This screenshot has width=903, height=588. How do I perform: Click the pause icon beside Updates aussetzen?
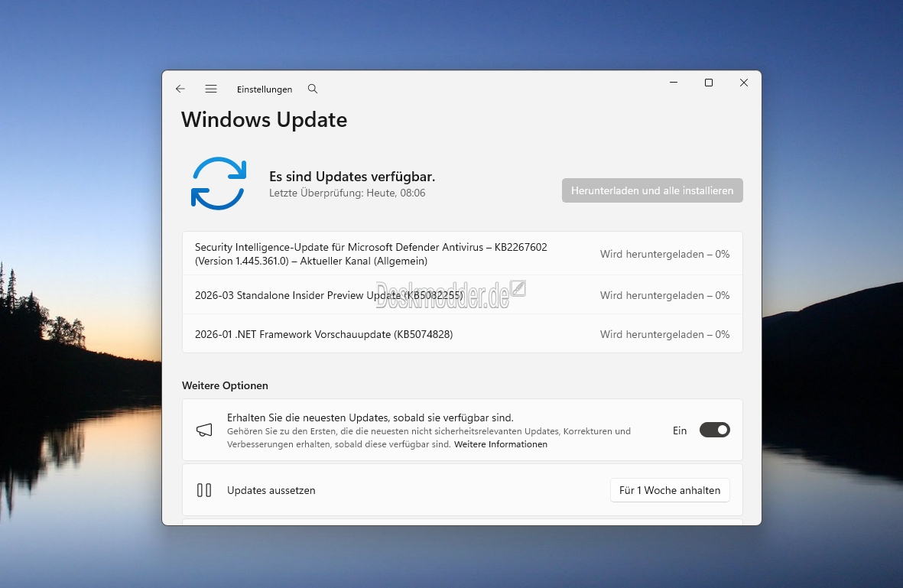click(204, 490)
